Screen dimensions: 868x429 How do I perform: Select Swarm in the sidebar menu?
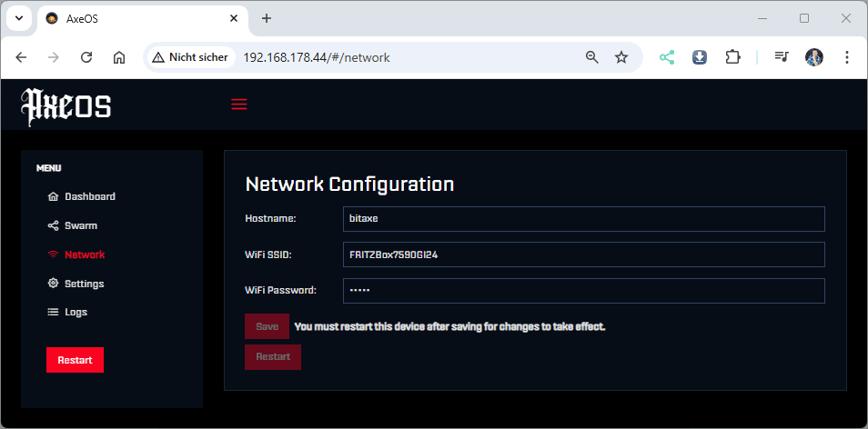[x=80, y=225]
